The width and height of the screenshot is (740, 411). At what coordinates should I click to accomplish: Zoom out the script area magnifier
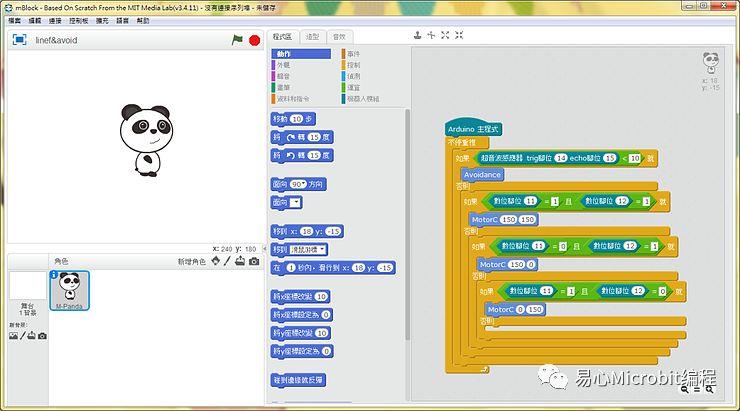tap(684, 389)
